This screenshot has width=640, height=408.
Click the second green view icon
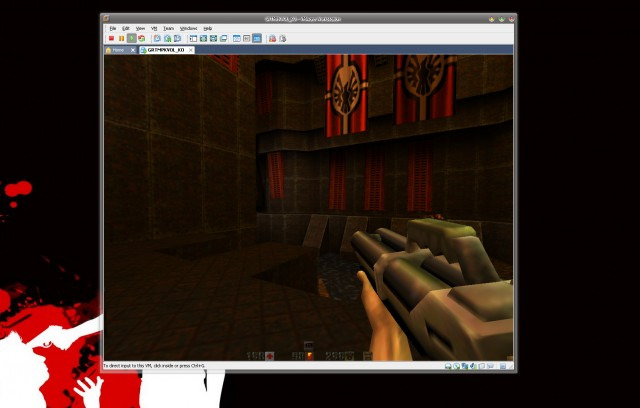click(213, 38)
